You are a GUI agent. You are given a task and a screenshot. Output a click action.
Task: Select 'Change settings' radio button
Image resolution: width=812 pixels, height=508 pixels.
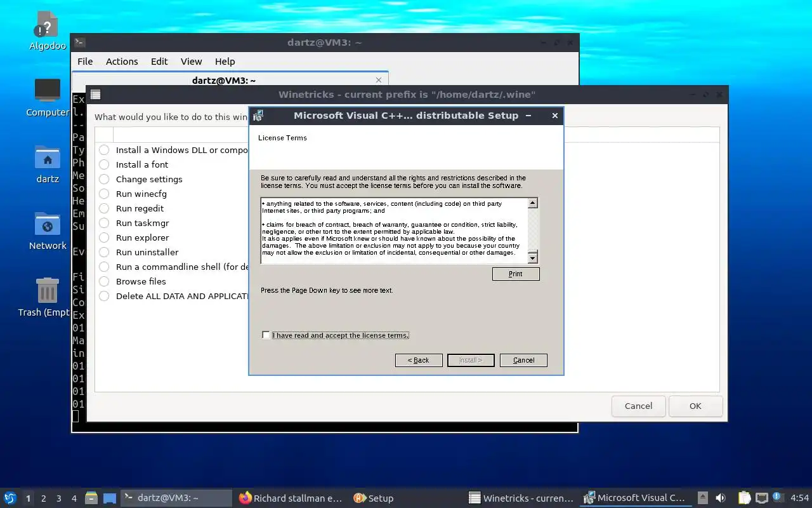coord(104,179)
